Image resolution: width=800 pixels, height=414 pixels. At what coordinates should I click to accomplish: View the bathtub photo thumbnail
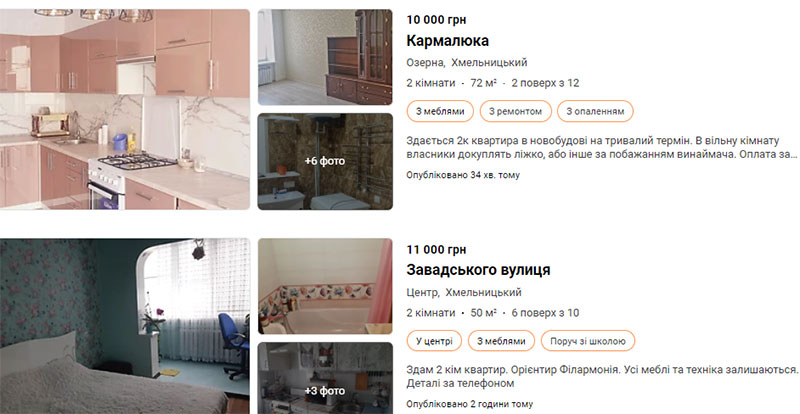point(325,286)
